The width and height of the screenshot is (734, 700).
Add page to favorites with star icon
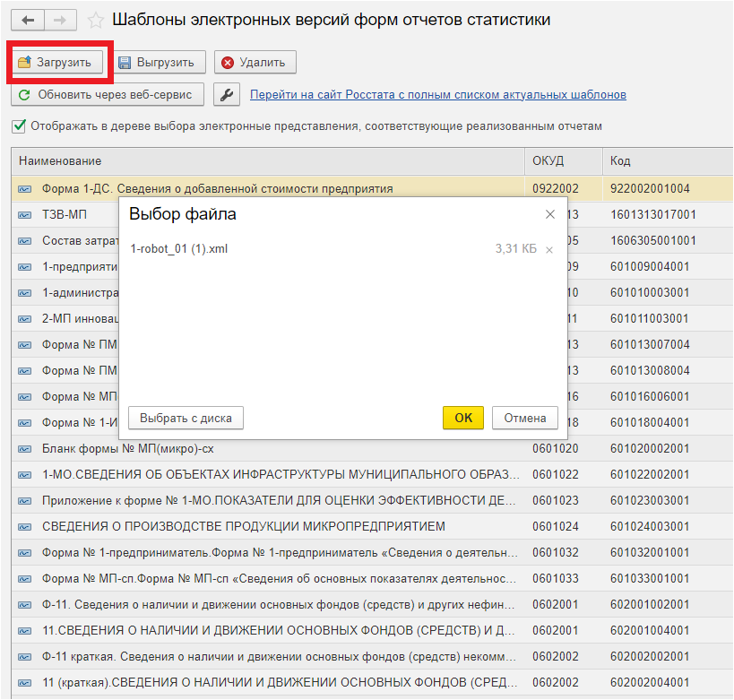96,20
